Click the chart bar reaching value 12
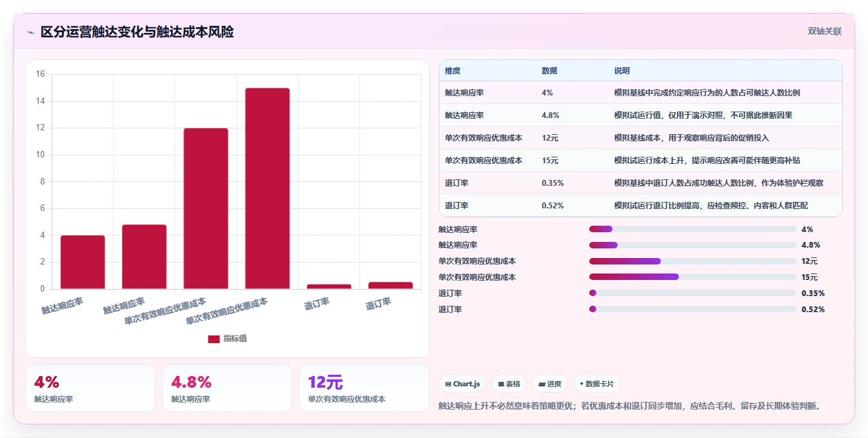Image resolution: width=868 pixels, height=438 pixels. (x=206, y=208)
